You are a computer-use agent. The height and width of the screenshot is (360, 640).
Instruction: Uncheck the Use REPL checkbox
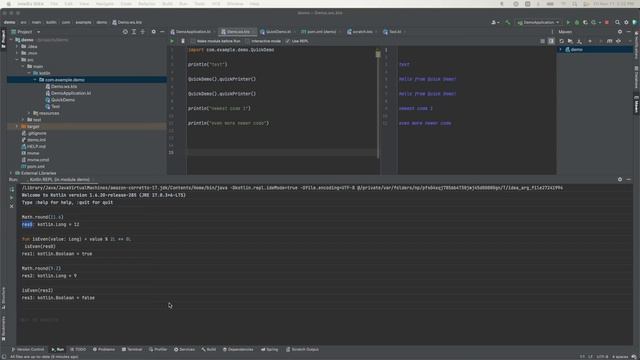click(x=288, y=41)
